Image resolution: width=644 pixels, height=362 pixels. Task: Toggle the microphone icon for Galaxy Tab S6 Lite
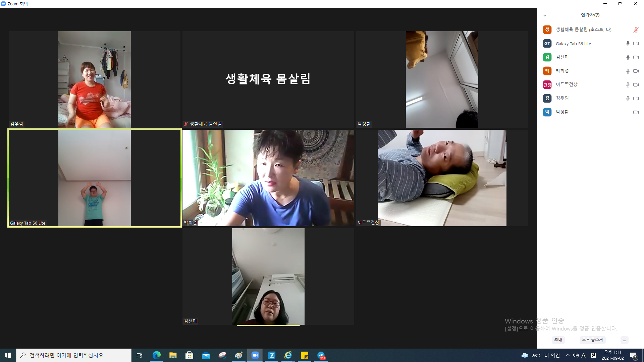(x=628, y=44)
